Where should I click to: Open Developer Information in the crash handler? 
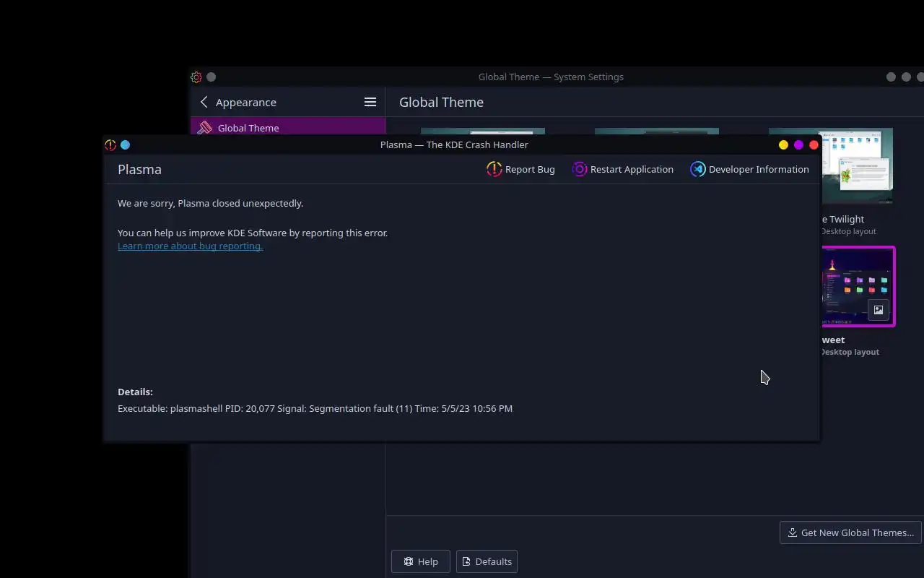[749, 169]
